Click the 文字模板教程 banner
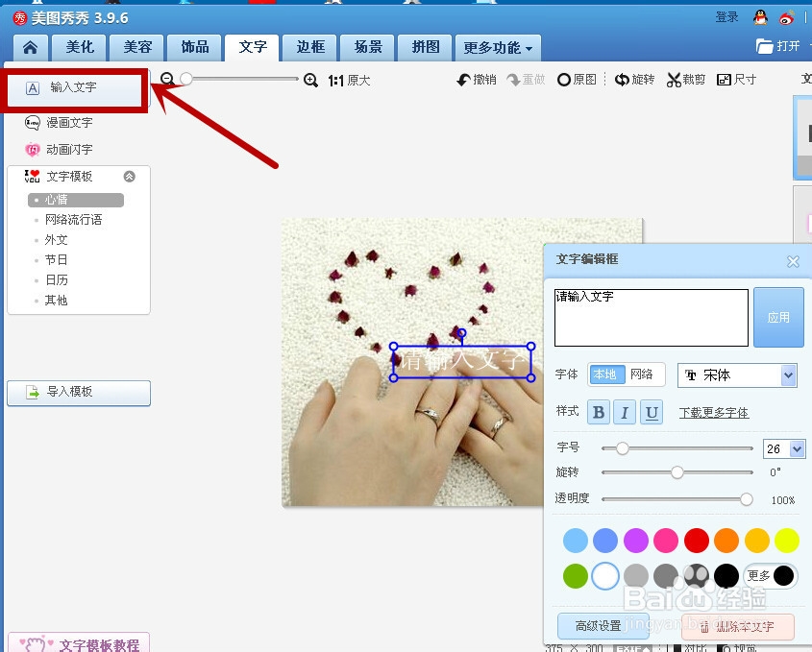This screenshot has width=812, height=652. click(x=79, y=643)
